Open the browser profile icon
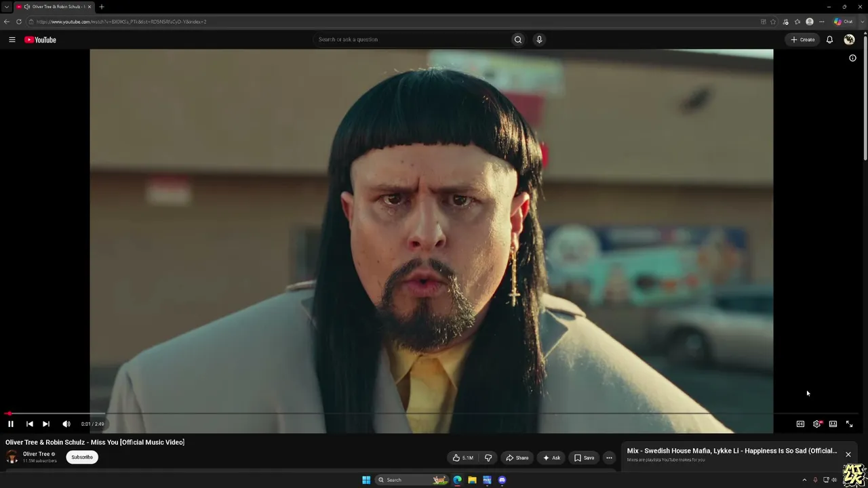Image resolution: width=868 pixels, height=488 pixels. pyautogui.click(x=810, y=22)
